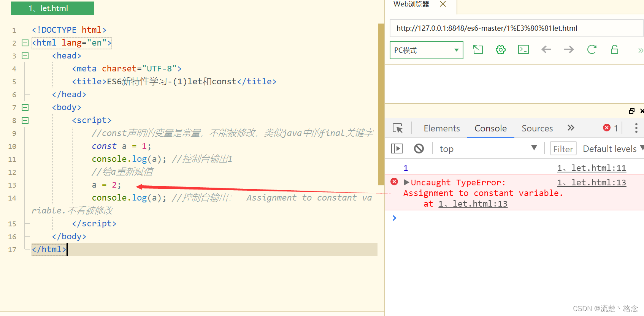Viewport: 644px width, 316px height.
Task: Toggle the unlock icon in browser toolbar
Action: pos(615,49)
